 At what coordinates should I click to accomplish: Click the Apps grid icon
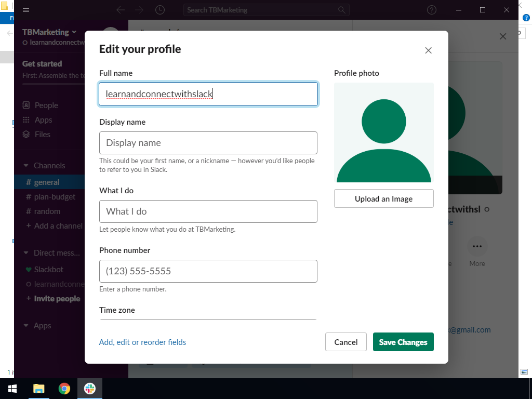pyautogui.click(x=26, y=120)
